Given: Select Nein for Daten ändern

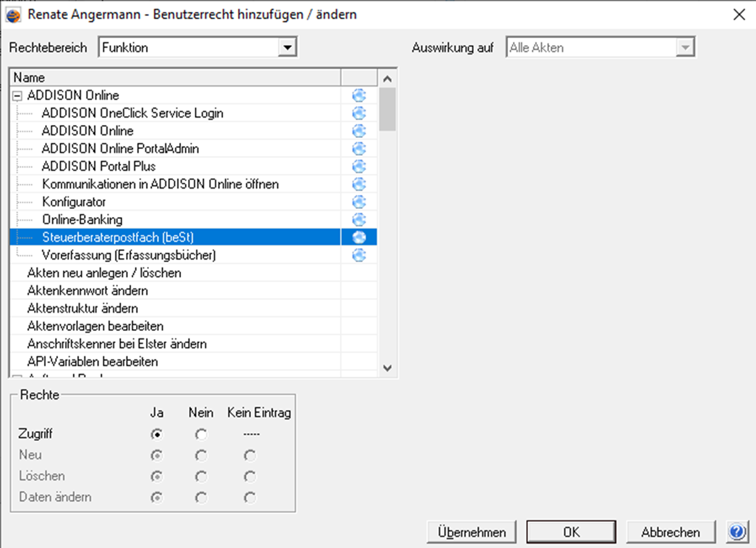Looking at the screenshot, I should click(x=201, y=497).
